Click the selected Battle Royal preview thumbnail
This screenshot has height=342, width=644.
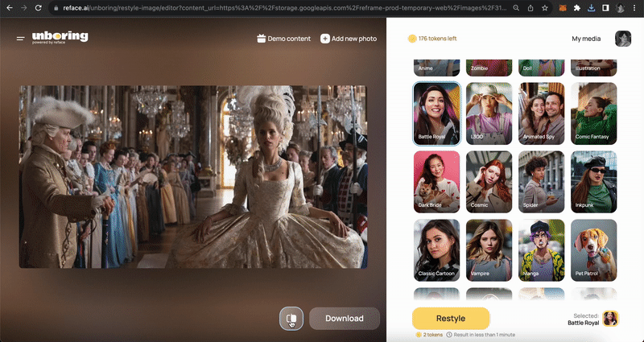pos(610,318)
